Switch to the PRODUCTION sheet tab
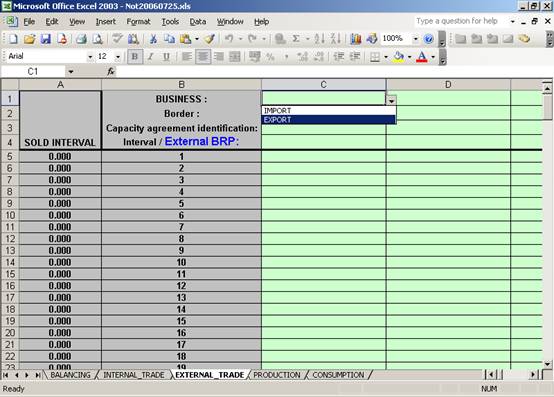Image resolution: width=554 pixels, height=397 pixels. tap(277, 375)
